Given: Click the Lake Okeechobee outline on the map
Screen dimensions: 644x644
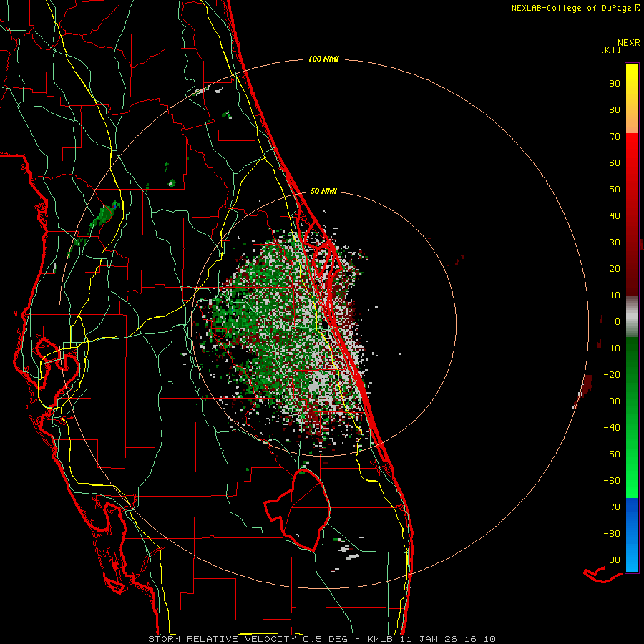Looking at the screenshot, I should [298, 509].
